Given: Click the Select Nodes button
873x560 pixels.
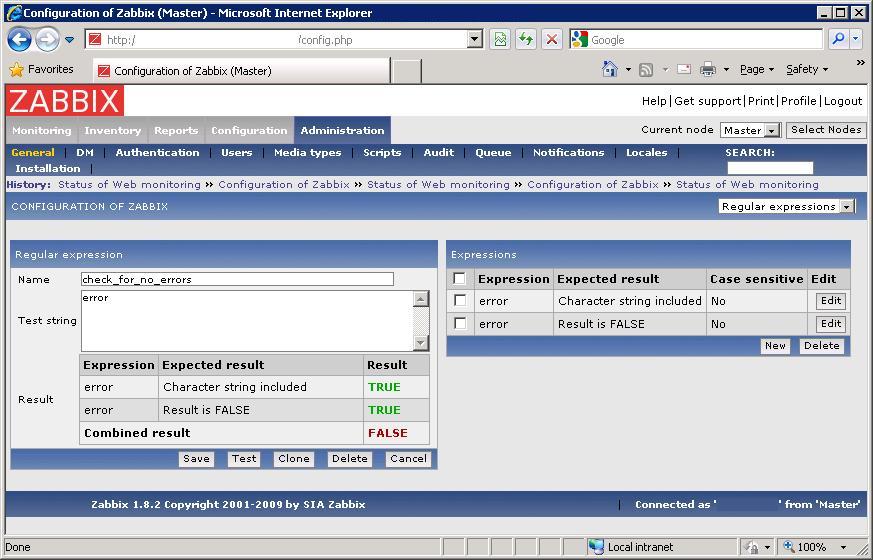Looking at the screenshot, I should pos(826,130).
